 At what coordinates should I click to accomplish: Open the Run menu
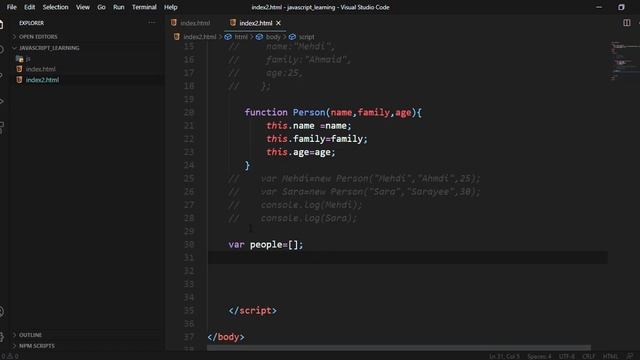119,7
